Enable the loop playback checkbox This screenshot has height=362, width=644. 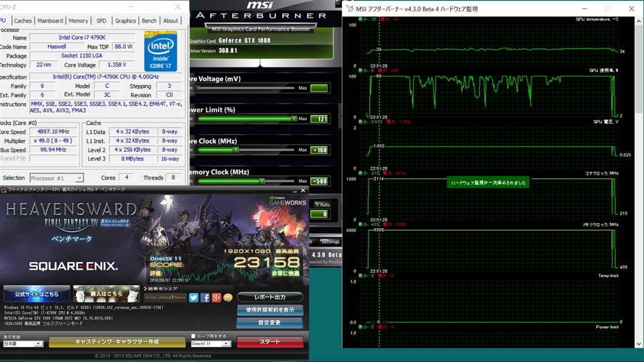193,336
